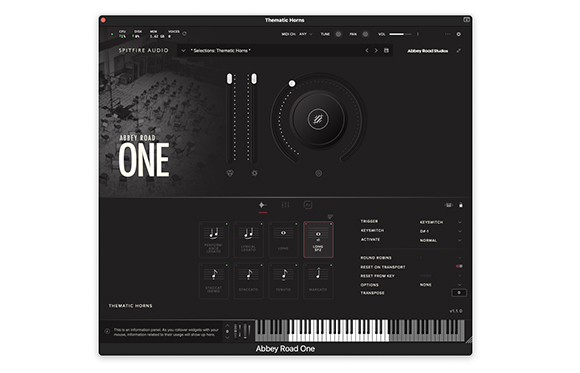Switch to the mixer faders tab
The image size is (580, 373).
(285, 205)
